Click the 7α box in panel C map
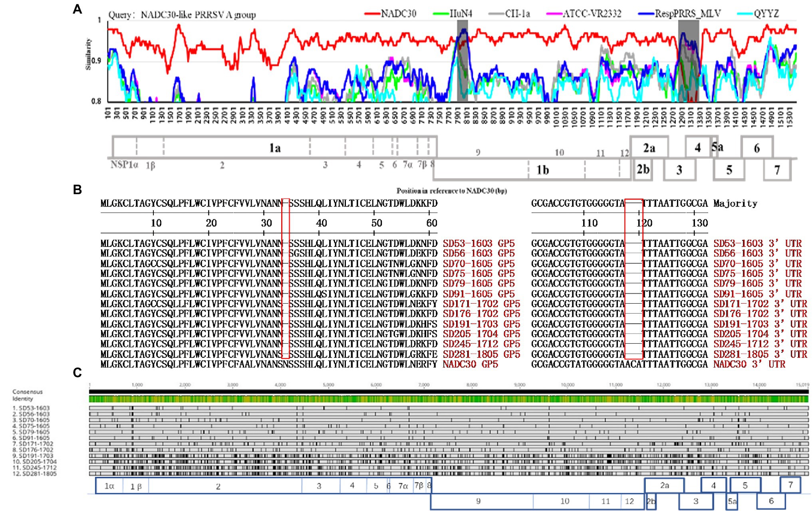Viewport: 812px width, 511px height. pyautogui.click(x=402, y=486)
